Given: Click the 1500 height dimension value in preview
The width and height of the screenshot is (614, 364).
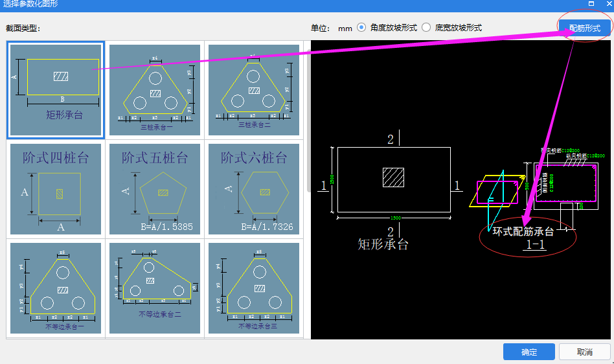Looking at the screenshot, I should point(332,179).
